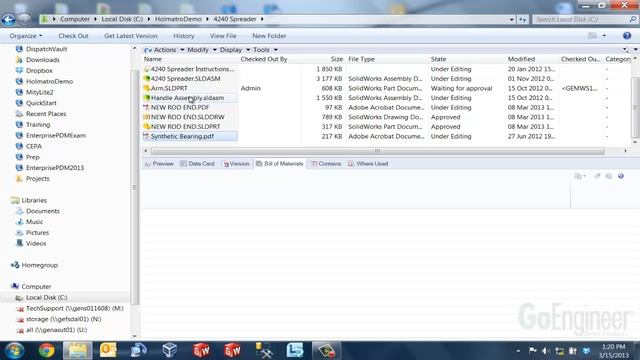Open Organize dropdown menu

tap(26, 36)
